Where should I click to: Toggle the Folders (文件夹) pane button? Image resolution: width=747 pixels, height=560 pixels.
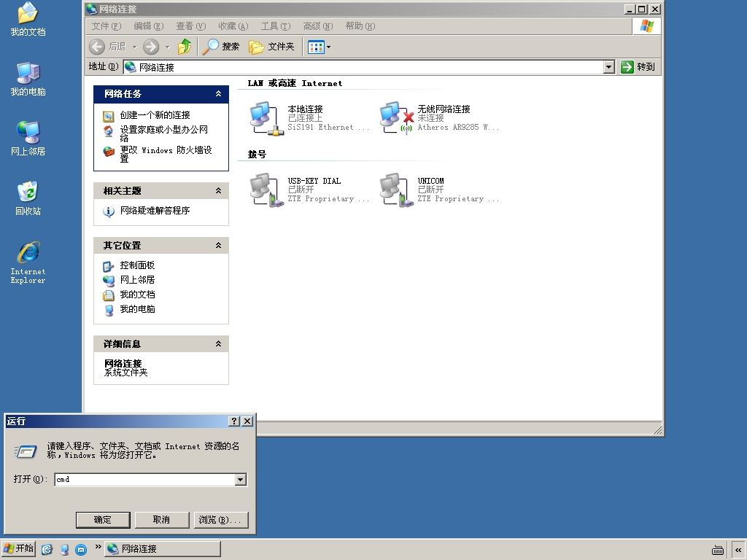(x=271, y=47)
